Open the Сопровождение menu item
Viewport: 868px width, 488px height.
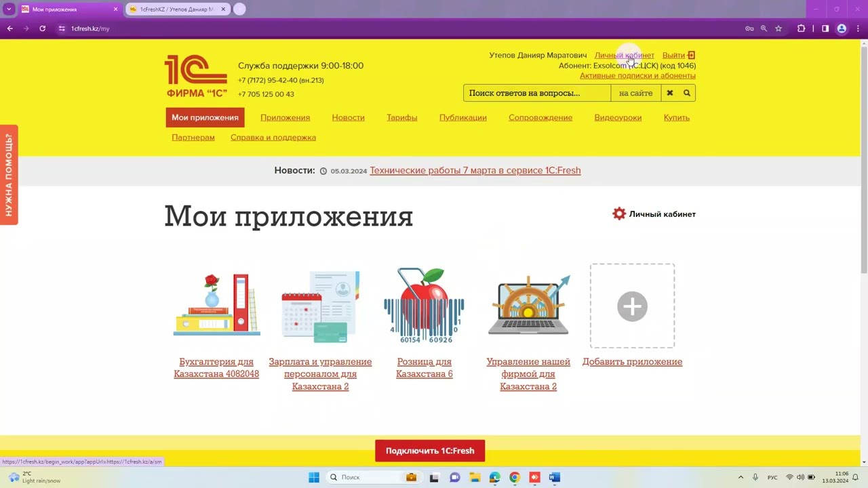[x=540, y=117]
